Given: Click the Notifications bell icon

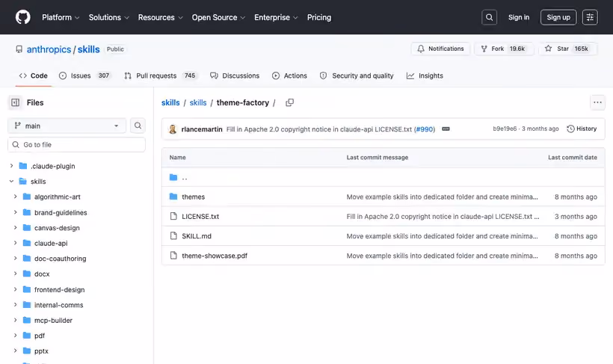Looking at the screenshot, I should click(421, 49).
